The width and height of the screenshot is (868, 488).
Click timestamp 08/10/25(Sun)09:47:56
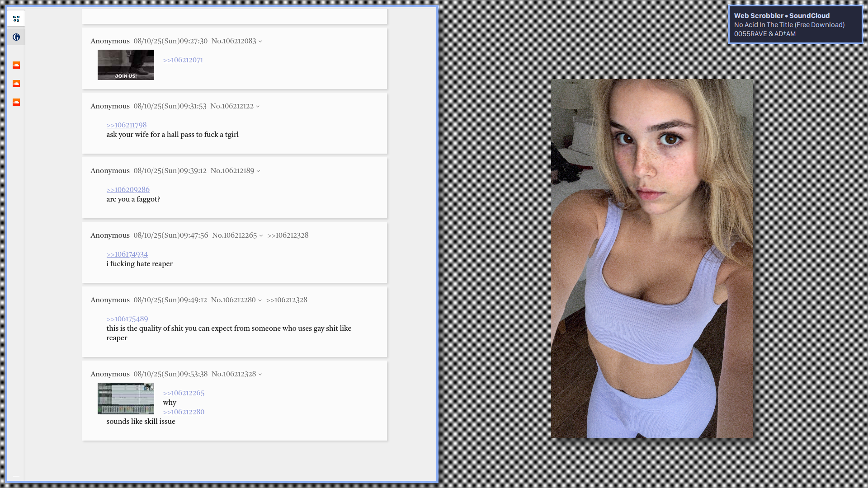coord(171,235)
